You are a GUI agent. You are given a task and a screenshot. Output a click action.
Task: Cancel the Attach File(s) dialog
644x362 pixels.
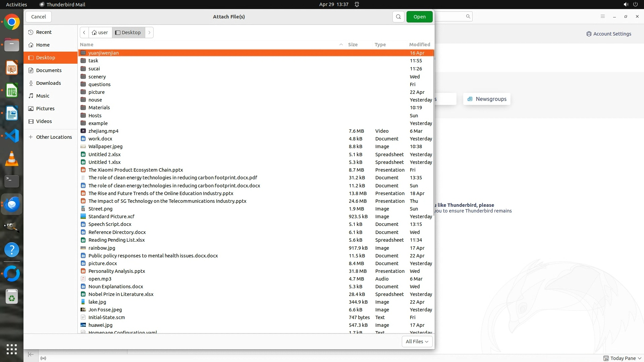point(39,17)
